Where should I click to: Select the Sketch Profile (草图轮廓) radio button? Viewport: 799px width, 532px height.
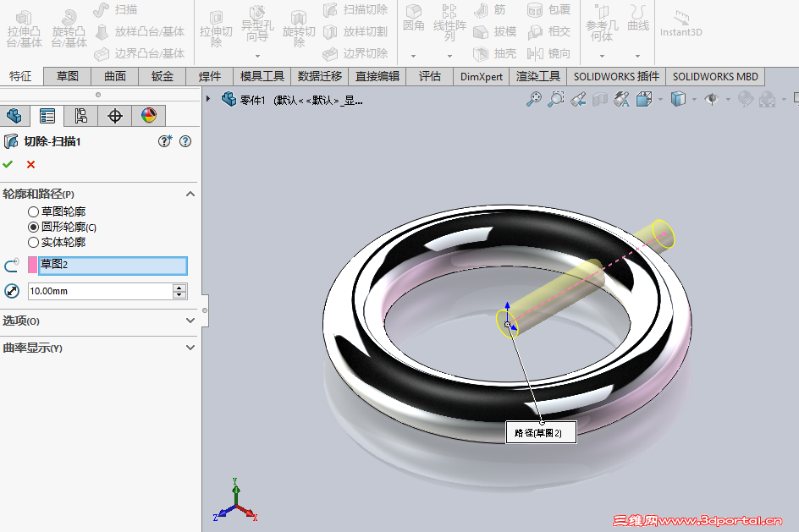pos(33,211)
